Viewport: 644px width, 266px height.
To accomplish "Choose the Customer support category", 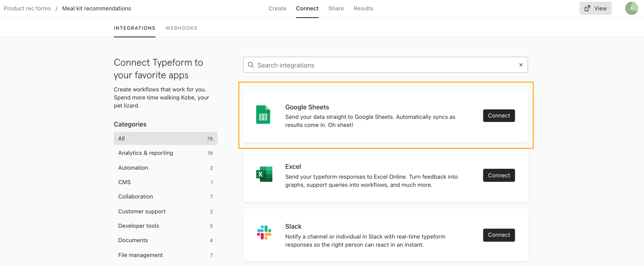I will coord(165,211).
